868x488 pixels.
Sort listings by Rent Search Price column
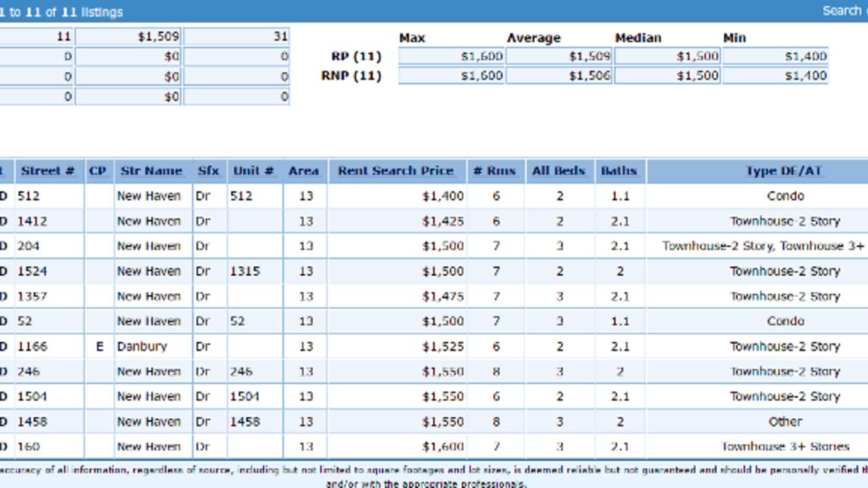396,171
